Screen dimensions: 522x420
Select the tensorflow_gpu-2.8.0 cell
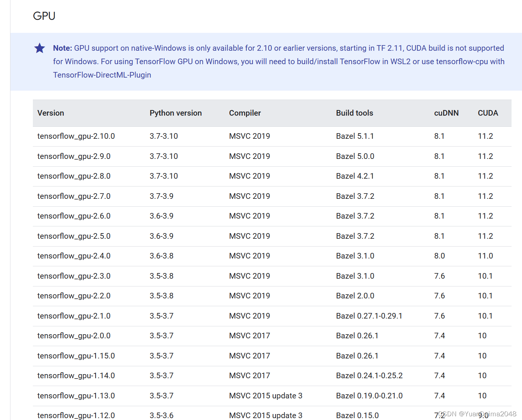(74, 176)
